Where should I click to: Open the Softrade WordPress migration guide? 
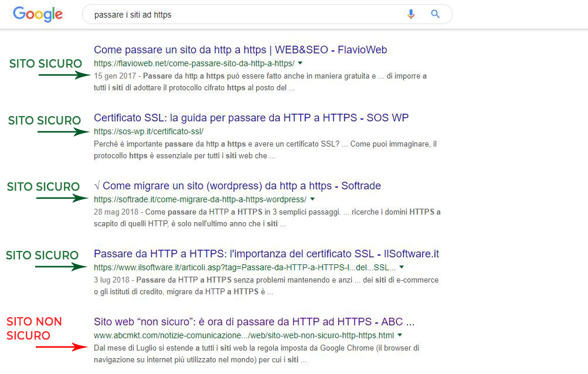(x=239, y=186)
